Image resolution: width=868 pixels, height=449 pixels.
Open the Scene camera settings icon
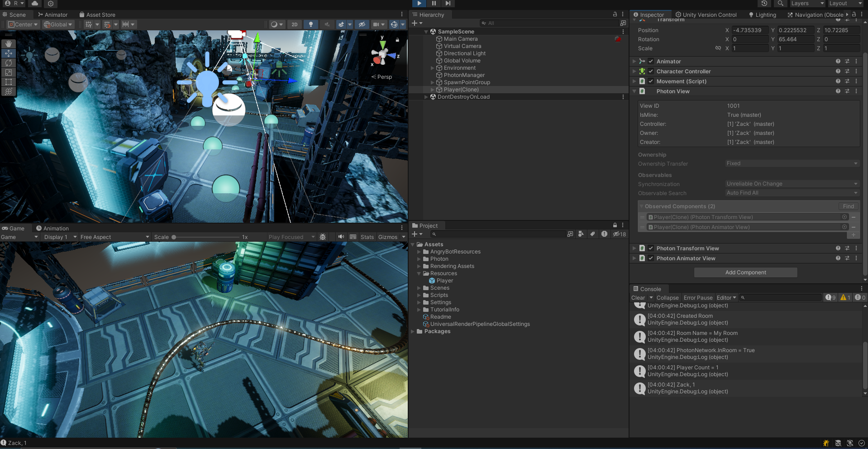click(x=376, y=24)
